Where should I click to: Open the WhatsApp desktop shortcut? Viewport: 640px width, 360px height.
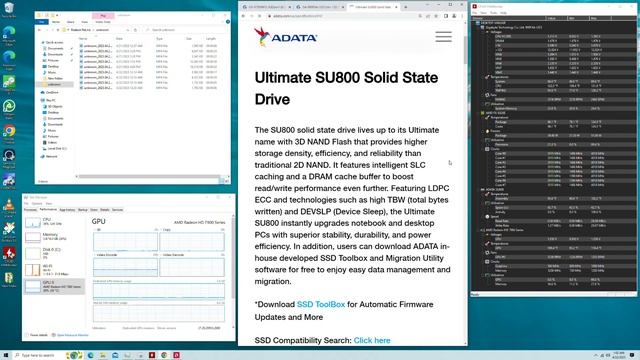point(9,109)
